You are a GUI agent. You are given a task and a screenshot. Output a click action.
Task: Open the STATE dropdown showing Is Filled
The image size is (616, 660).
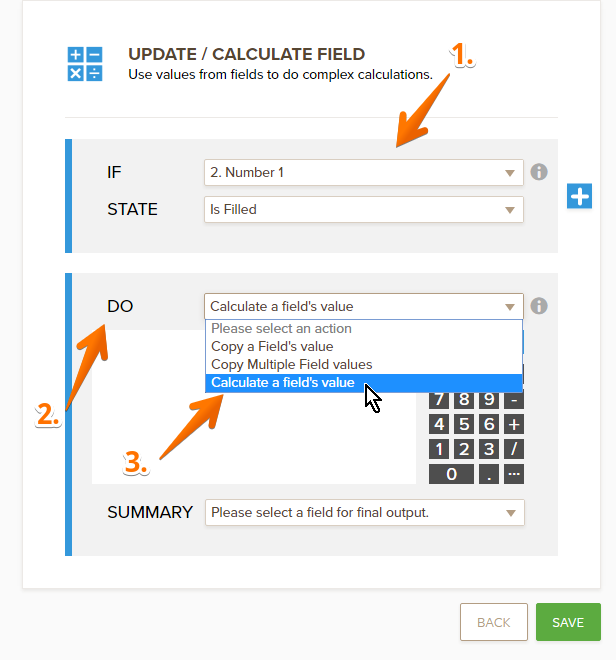click(x=363, y=210)
